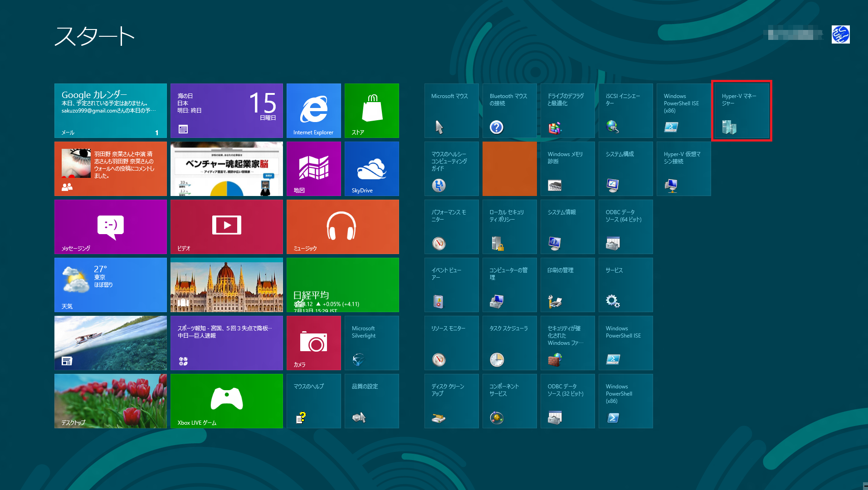Launch Windows PowerShell ISE (x86)

(x=683, y=111)
